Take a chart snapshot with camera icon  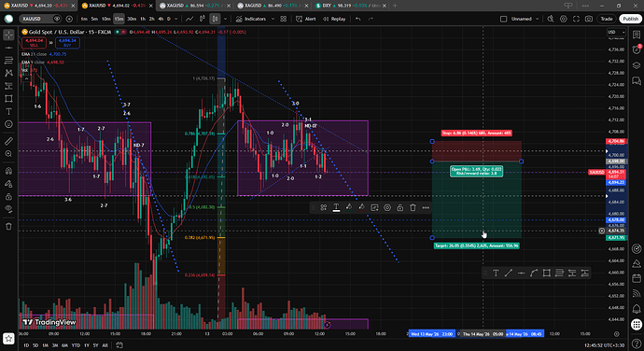pyautogui.click(x=589, y=19)
